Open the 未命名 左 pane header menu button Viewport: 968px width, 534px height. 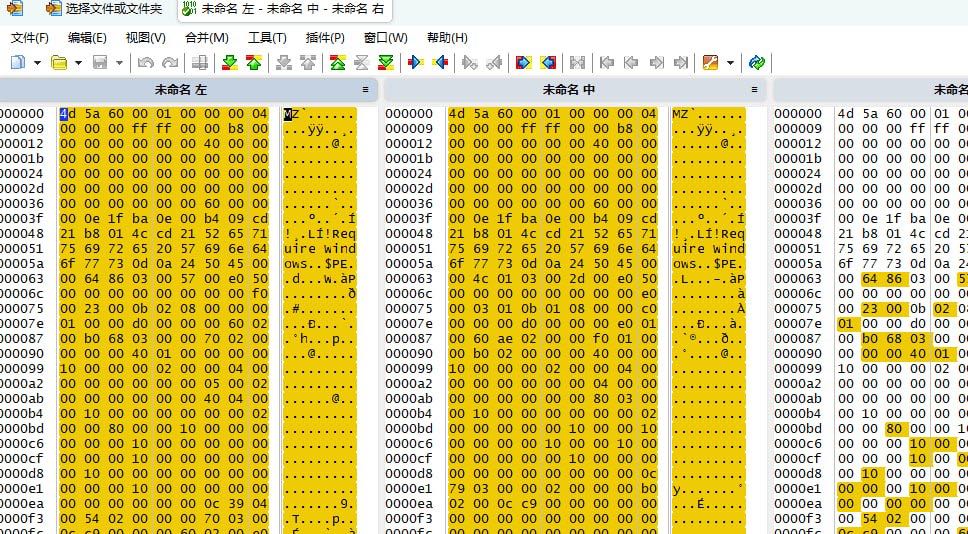(x=365, y=90)
